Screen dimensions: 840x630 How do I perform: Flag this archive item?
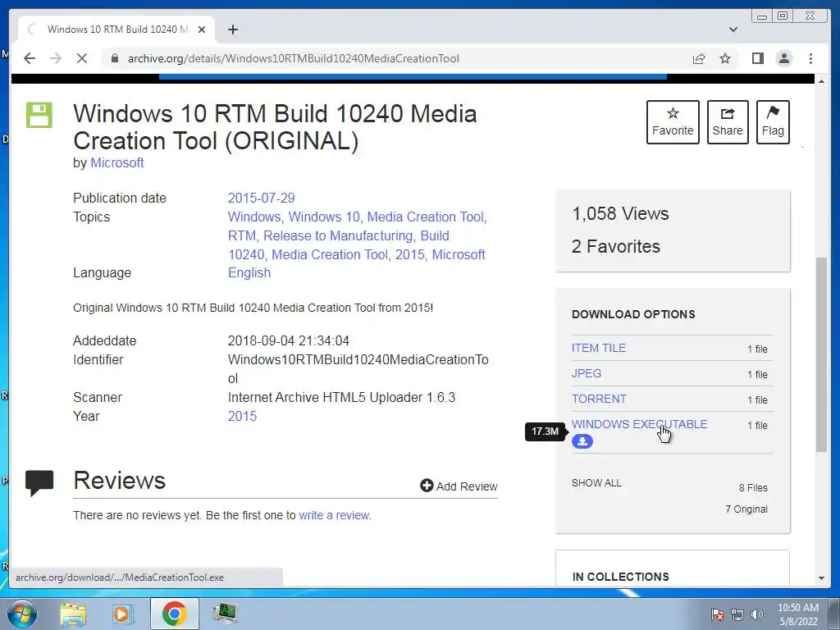[x=773, y=122]
